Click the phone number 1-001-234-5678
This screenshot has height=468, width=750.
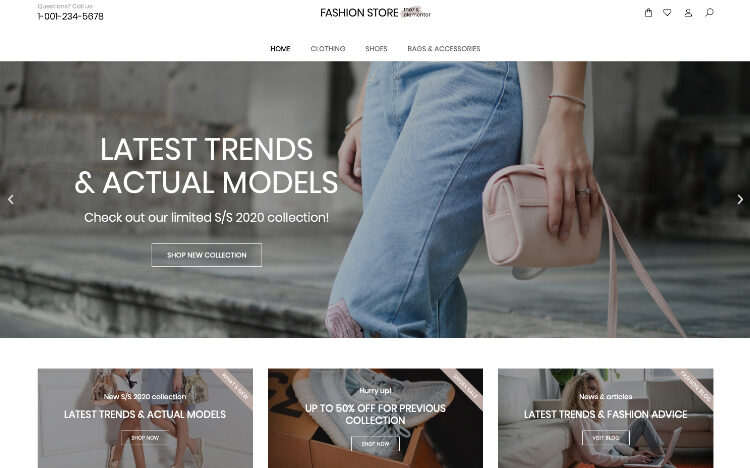[70, 16]
